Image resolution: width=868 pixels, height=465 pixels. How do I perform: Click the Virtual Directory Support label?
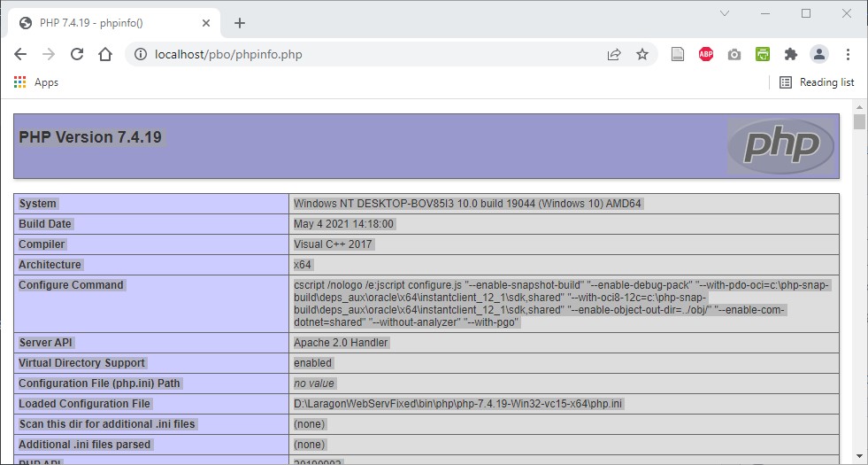pos(82,363)
